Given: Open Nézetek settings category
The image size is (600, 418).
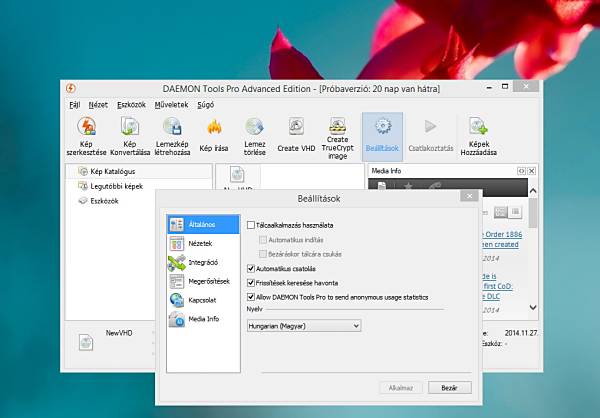Looking at the screenshot, I should (x=203, y=243).
